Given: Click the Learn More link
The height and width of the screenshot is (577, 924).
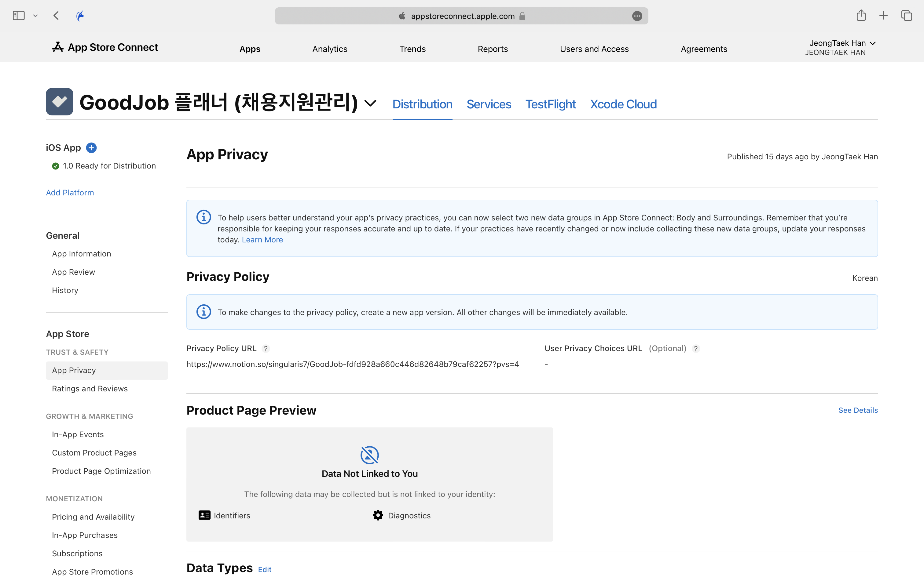Looking at the screenshot, I should click(262, 240).
